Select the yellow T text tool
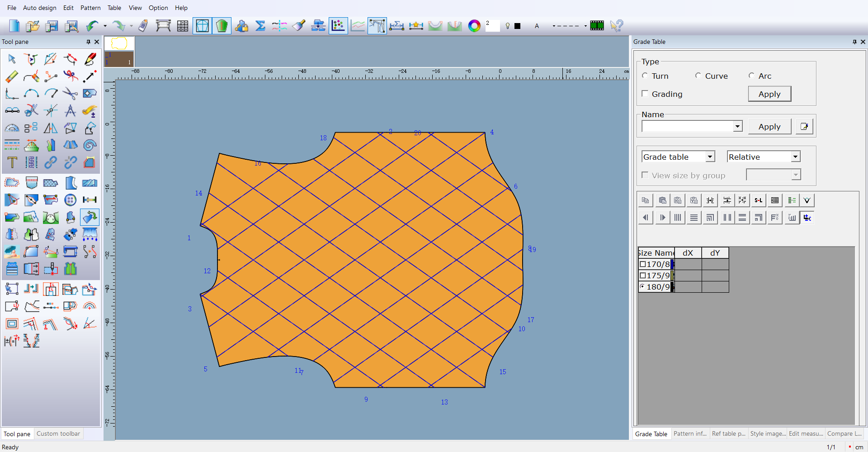The image size is (868, 452). point(12,162)
